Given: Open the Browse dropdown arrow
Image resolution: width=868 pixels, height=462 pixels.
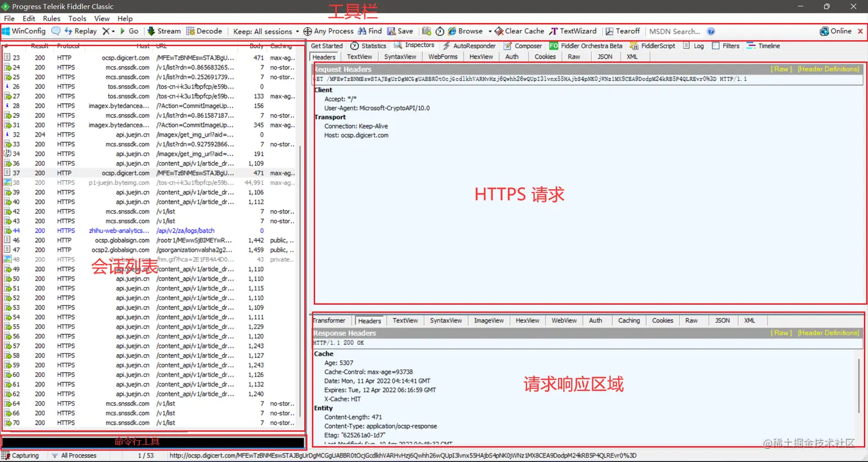Looking at the screenshot, I should click(490, 32).
